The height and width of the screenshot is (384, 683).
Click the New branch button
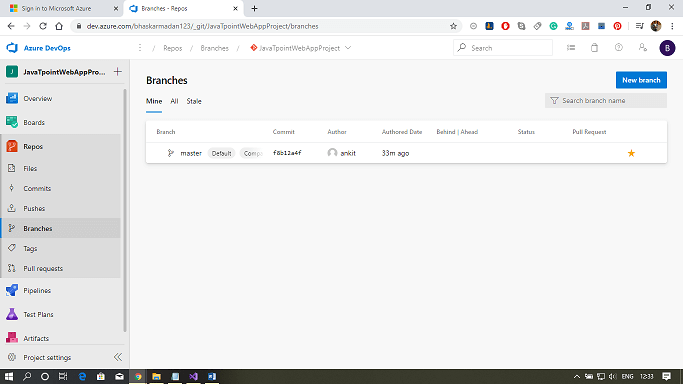(x=641, y=80)
